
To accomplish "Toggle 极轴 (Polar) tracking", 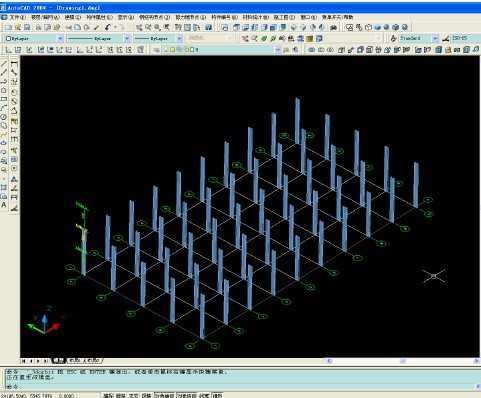I will point(146,395).
